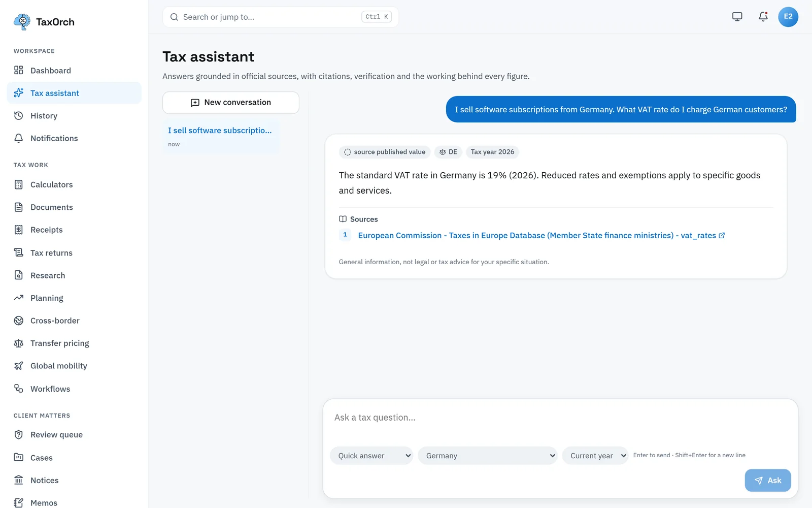The height and width of the screenshot is (508, 812).
Task: Open Cases in the sidebar
Action: pyautogui.click(x=74, y=458)
